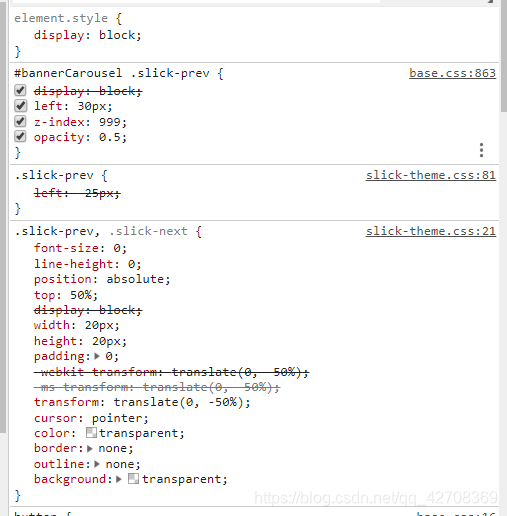Click the opacity property name
The height and width of the screenshot is (516, 507).
pyautogui.click(x=59, y=137)
